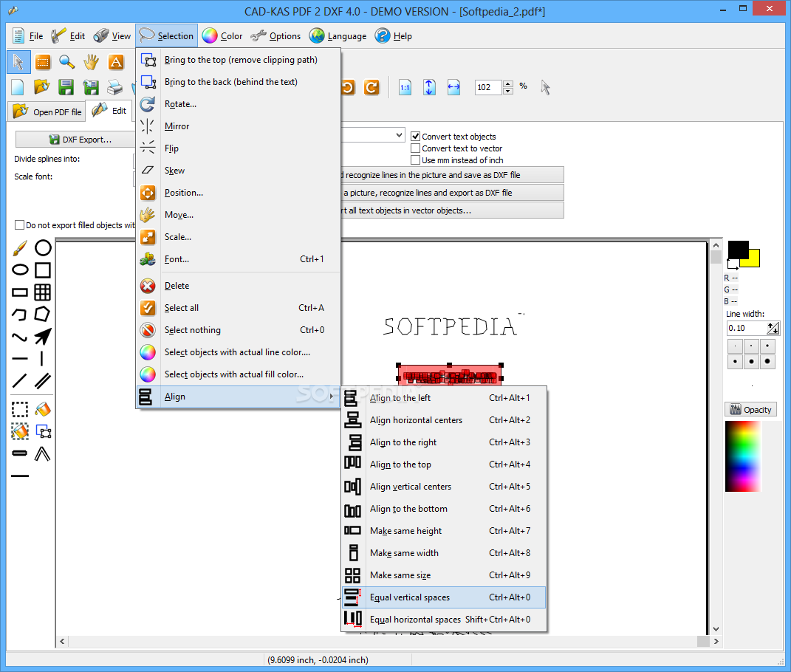This screenshot has height=672, width=791.
Task: Pick a color from the spectrum palette
Action: click(742, 456)
